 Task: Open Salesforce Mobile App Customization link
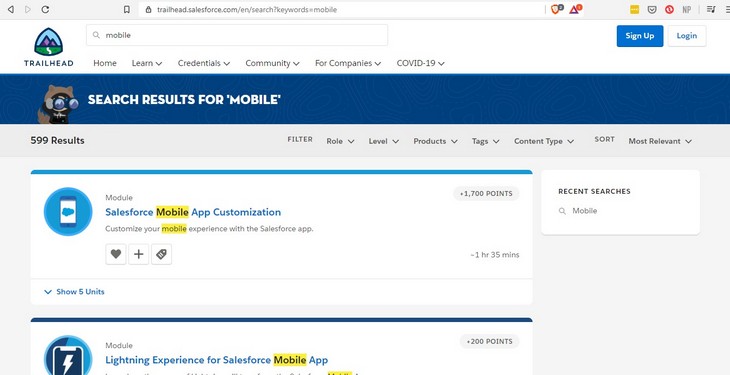pyautogui.click(x=193, y=212)
